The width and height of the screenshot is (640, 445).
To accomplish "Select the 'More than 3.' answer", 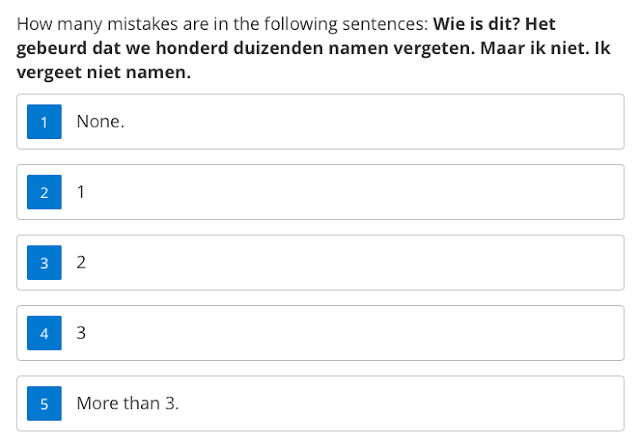I will click(128, 403).
